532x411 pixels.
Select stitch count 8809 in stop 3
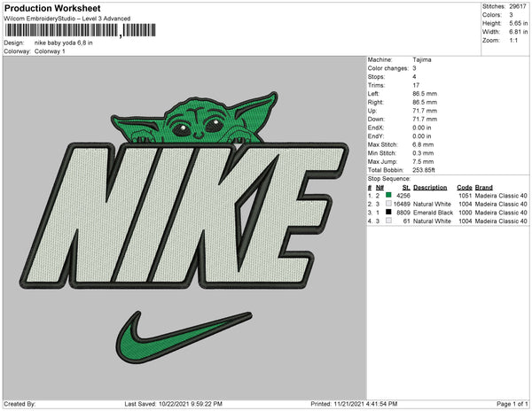click(x=403, y=213)
